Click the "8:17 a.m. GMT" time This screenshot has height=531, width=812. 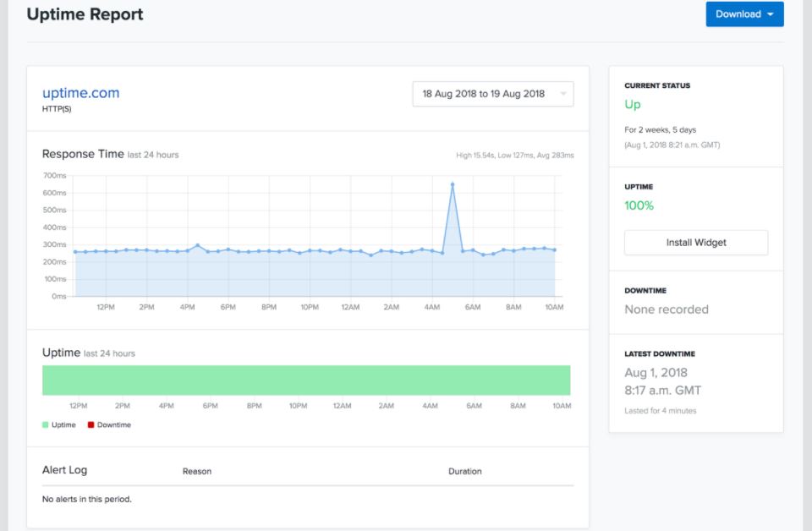[663, 391]
